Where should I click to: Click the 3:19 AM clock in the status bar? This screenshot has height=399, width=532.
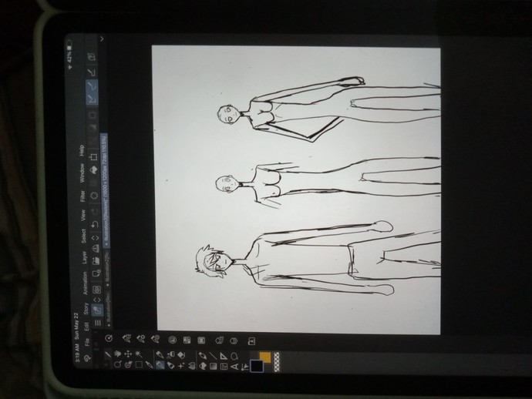pyautogui.click(x=78, y=354)
